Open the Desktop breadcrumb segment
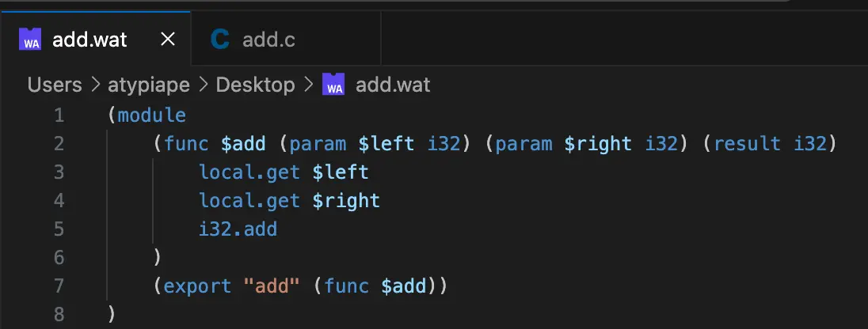The height and width of the screenshot is (329, 868). click(x=255, y=85)
